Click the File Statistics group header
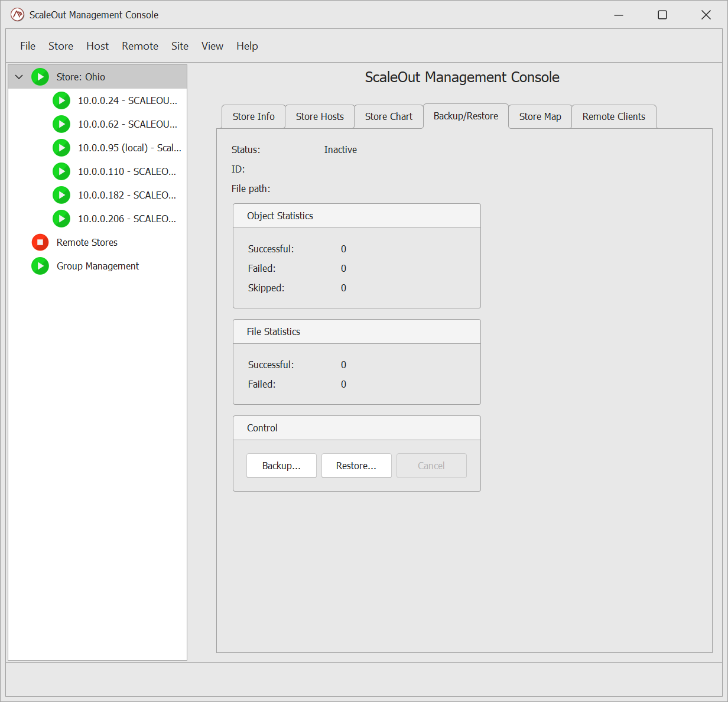 tap(357, 331)
